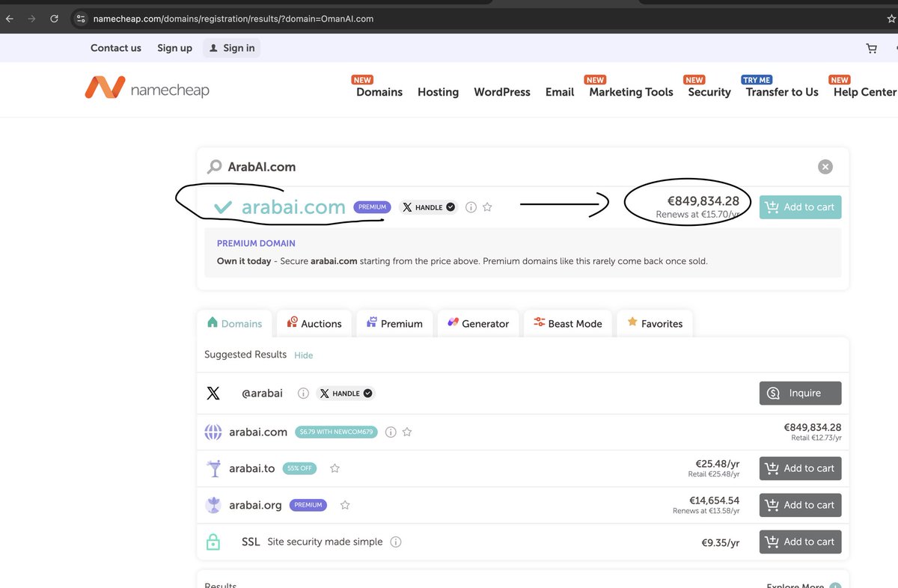Open Marketing Tools menu
This screenshot has height=588, width=898.
631,92
